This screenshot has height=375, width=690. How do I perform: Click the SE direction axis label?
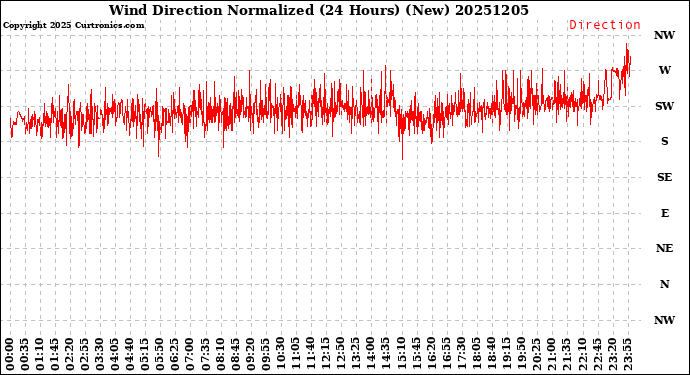[664, 177]
